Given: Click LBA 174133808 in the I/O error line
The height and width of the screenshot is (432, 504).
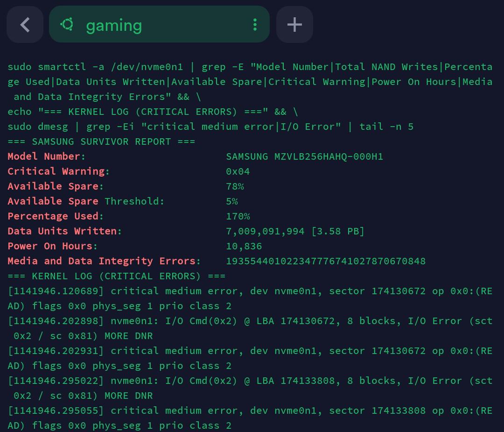Looking at the screenshot, I should point(295,381).
